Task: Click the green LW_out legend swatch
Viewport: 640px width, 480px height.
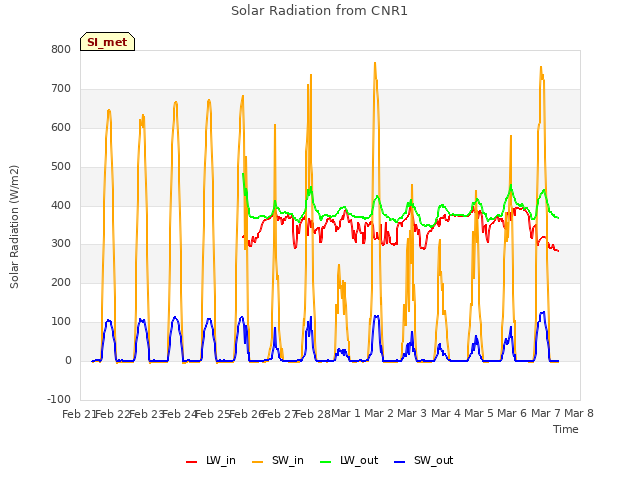Action: [326, 462]
